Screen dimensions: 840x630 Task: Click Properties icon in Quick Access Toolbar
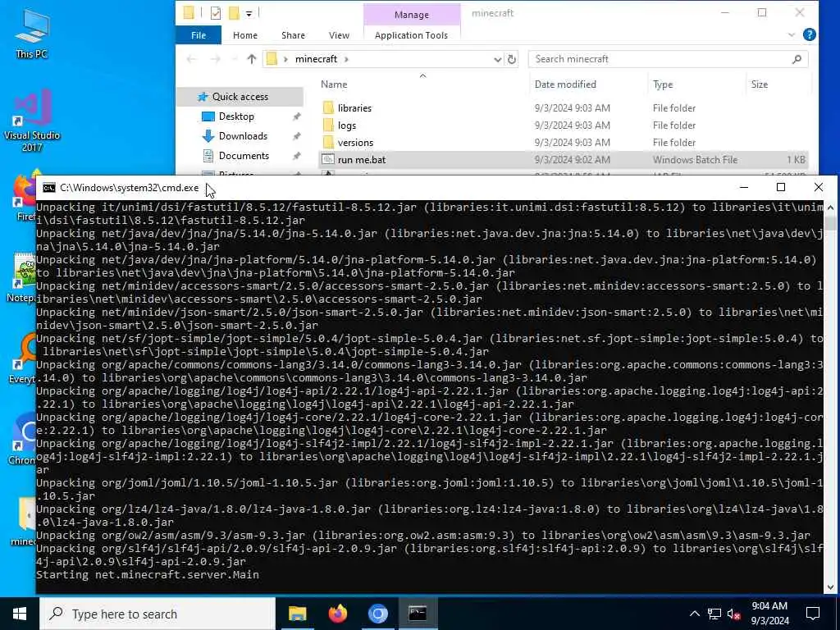coord(216,13)
